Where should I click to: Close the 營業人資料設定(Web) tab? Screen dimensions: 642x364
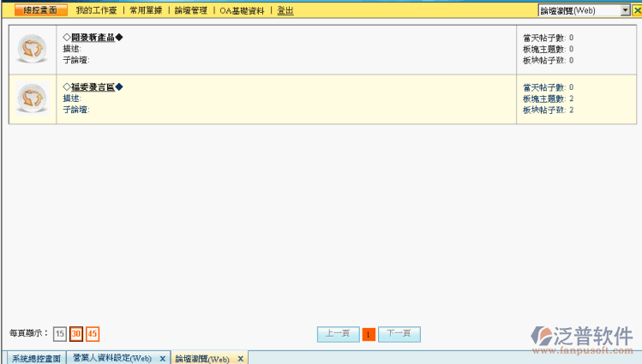tap(162, 358)
